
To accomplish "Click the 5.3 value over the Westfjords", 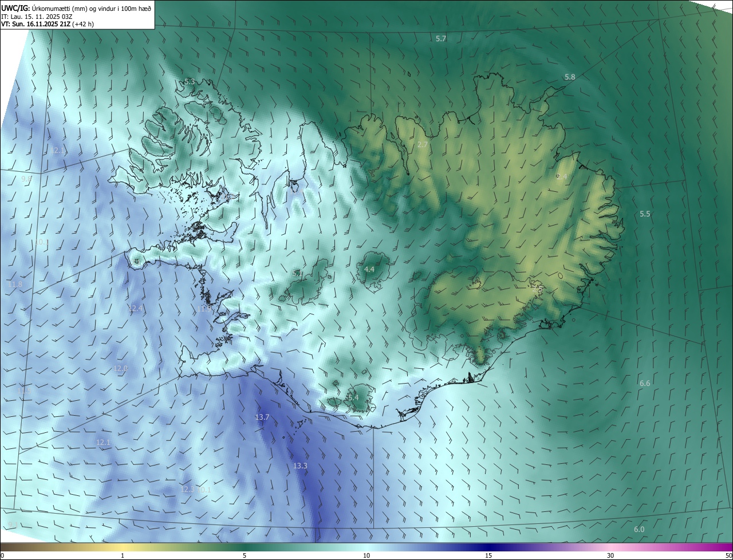I will (190, 82).
